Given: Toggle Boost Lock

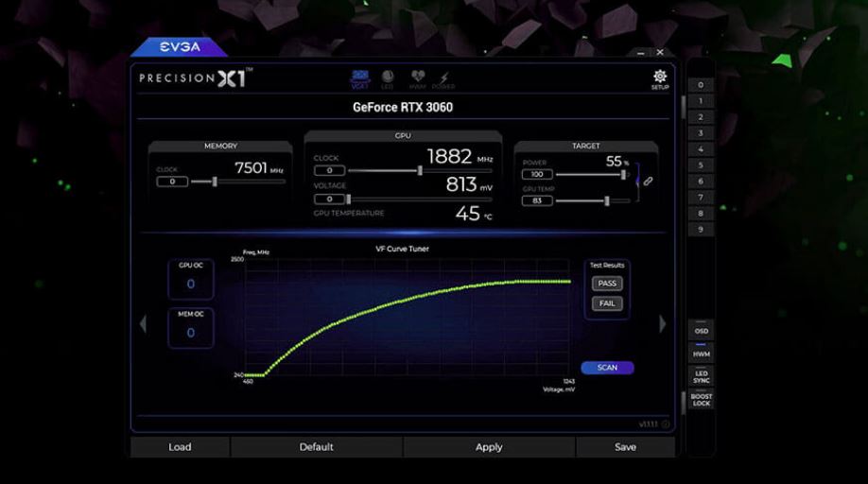Looking at the screenshot, I should coord(701,399).
